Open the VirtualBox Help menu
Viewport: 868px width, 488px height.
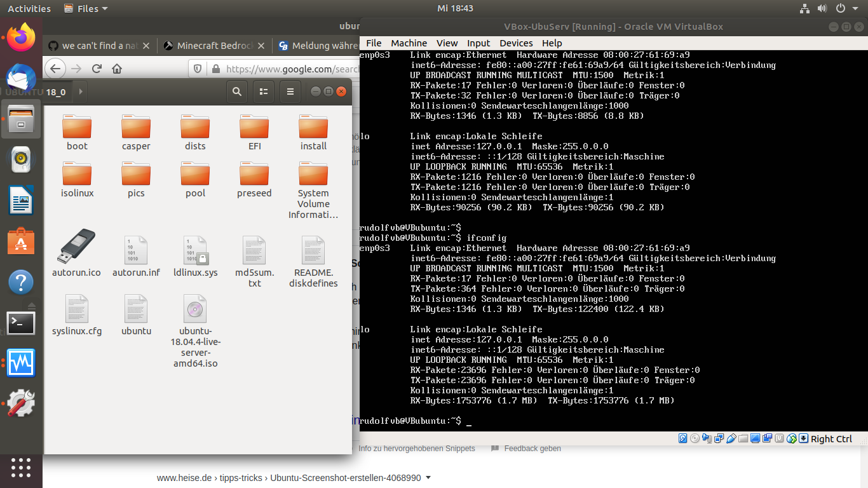[x=552, y=43]
